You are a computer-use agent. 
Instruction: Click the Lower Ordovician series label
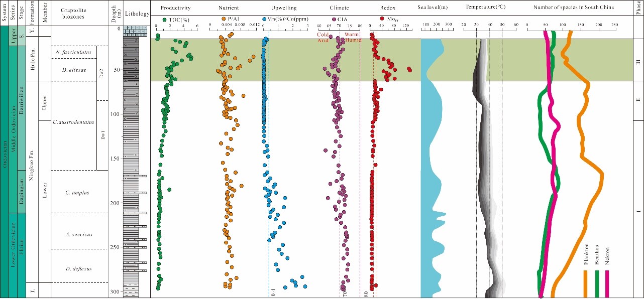[x=14, y=246]
